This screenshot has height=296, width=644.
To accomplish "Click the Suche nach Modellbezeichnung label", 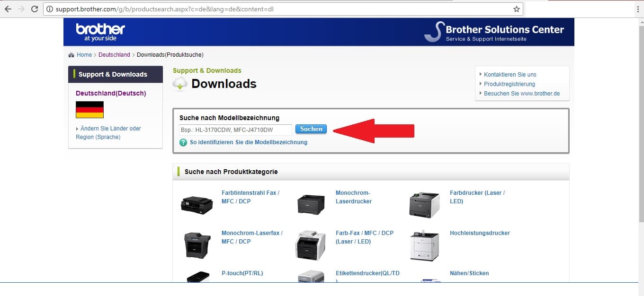I will (229, 118).
